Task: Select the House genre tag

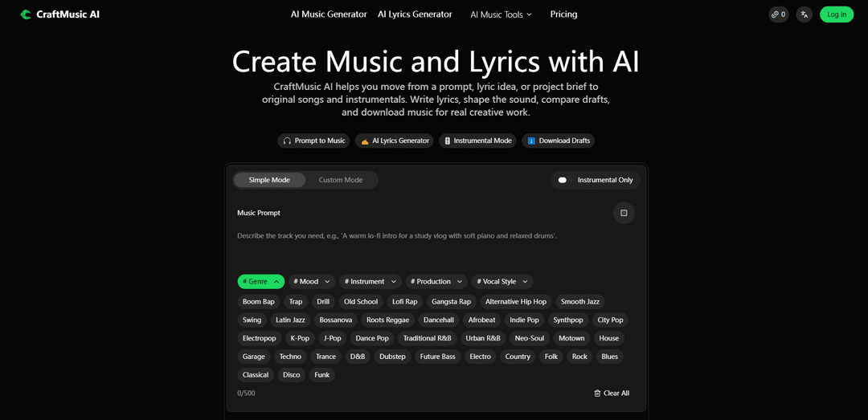Action: tap(609, 338)
